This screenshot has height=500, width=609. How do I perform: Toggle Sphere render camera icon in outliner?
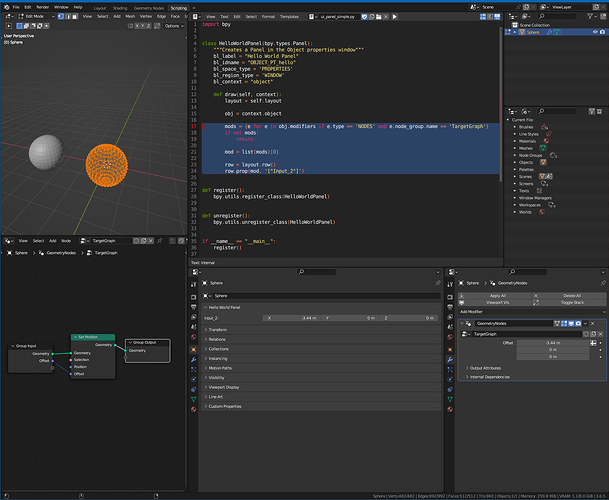click(x=602, y=32)
